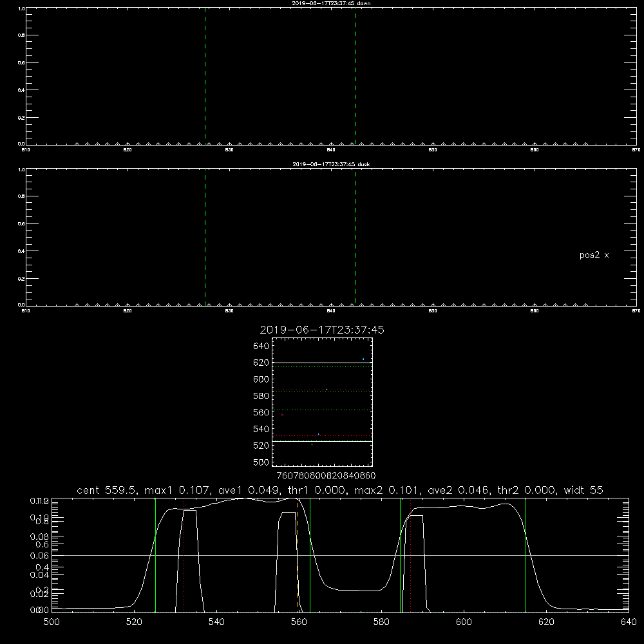Click the 640 label on center plot y-axis

(x=261, y=346)
